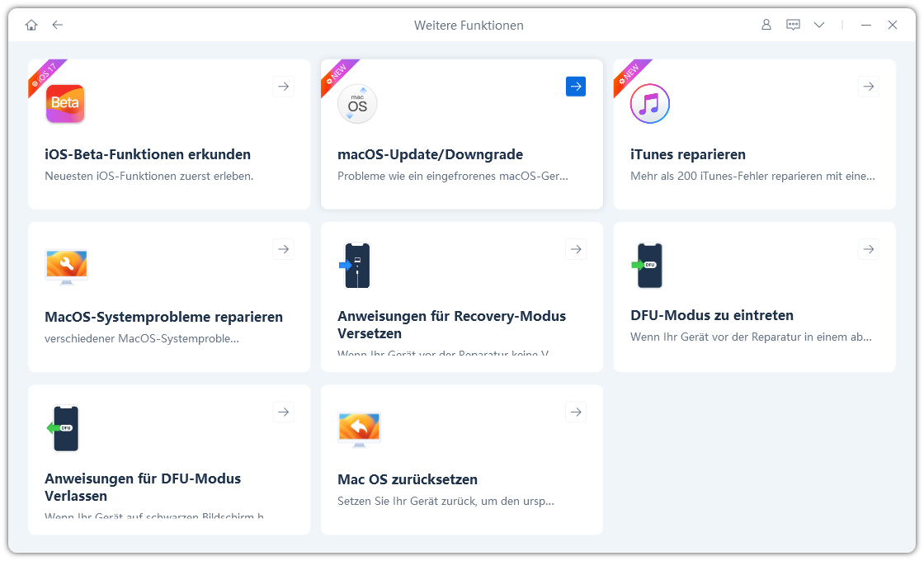The height and width of the screenshot is (561, 924).
Task: Click the wrench Mac repair icon
Action: point(66,266)
